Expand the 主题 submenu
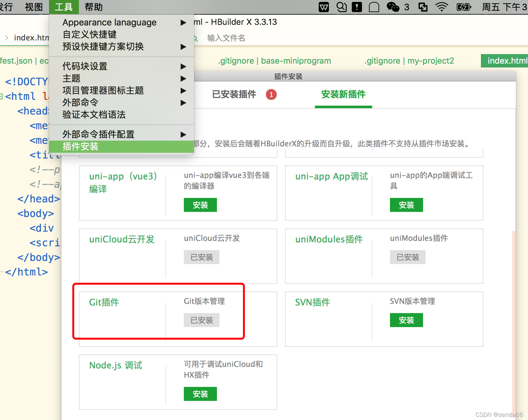528x420 pixels. (x=183, y=79)
